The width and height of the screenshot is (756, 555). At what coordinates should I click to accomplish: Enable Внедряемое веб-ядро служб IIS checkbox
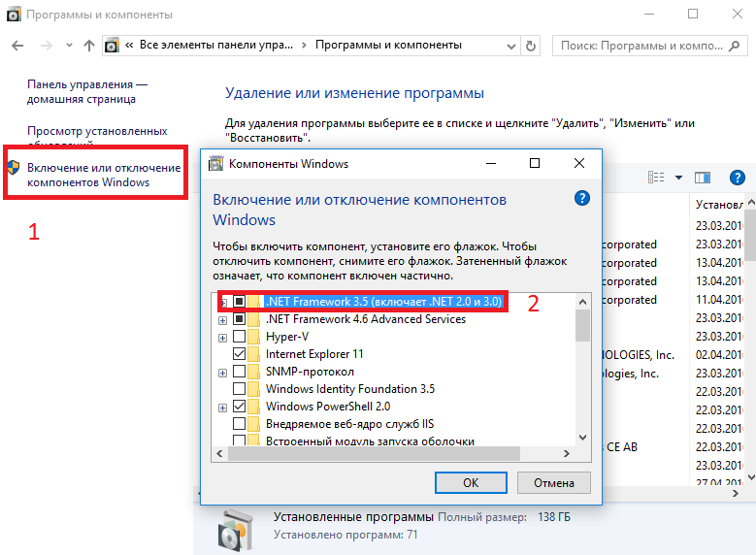(x=239, y=423)
